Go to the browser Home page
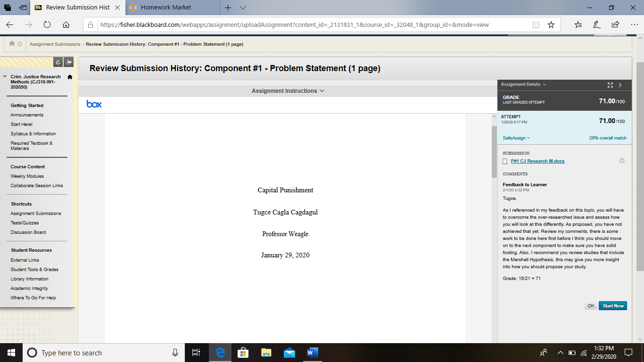This screenshot has width=644, height=362. (x=66, y=25)
